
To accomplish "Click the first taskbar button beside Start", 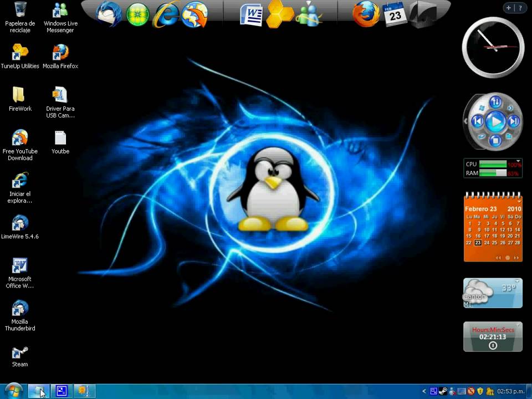I will tap(39, 391).
